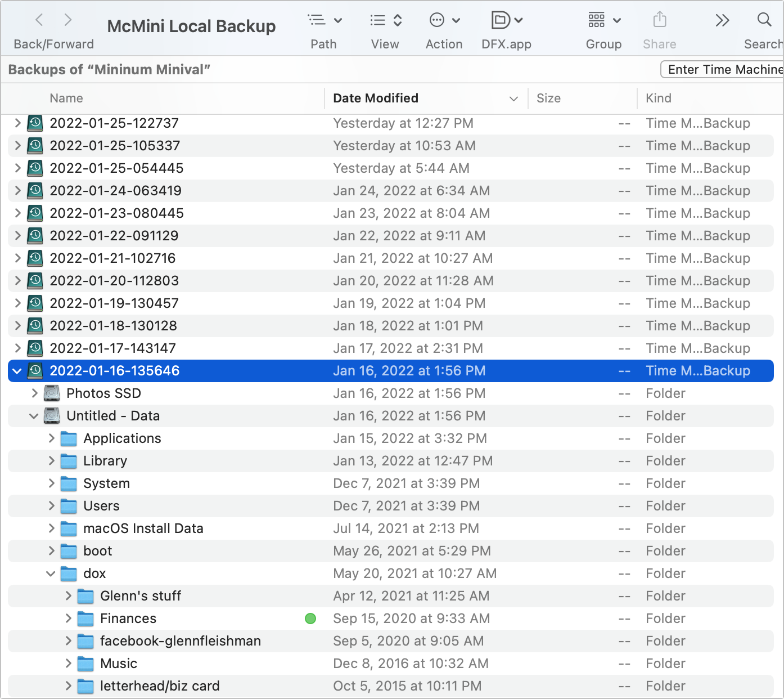Open Search with the magnifying glass icon

coord(764,20)
